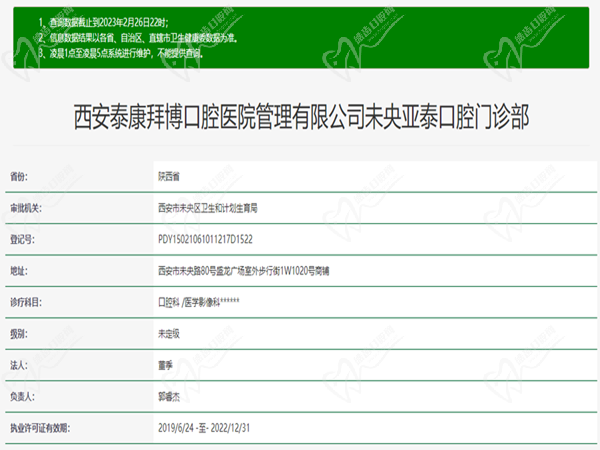Image resolution: width=600 pixels, height=450 pixels.
Task: Select the legal person name value
Action: click(x=165, y=365)
